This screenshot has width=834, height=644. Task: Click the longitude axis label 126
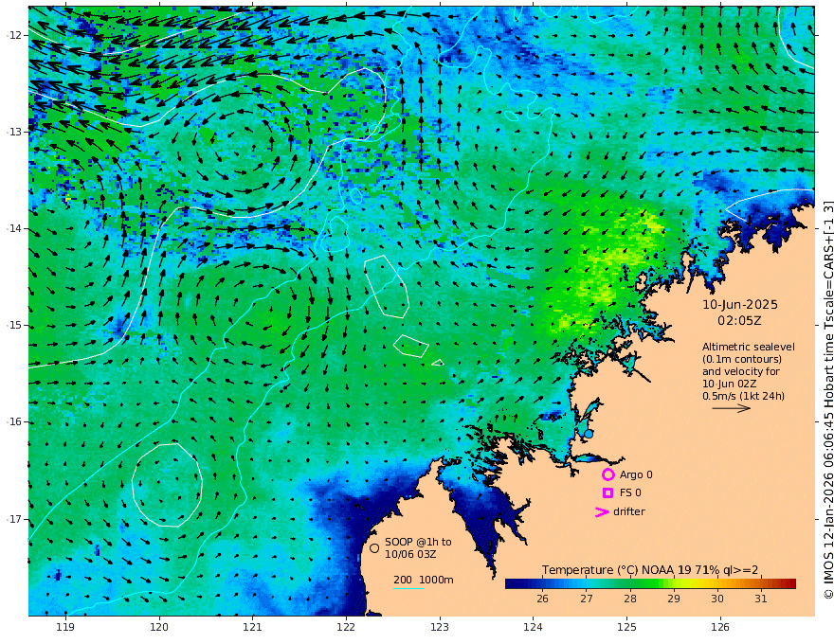click(720, 628)
